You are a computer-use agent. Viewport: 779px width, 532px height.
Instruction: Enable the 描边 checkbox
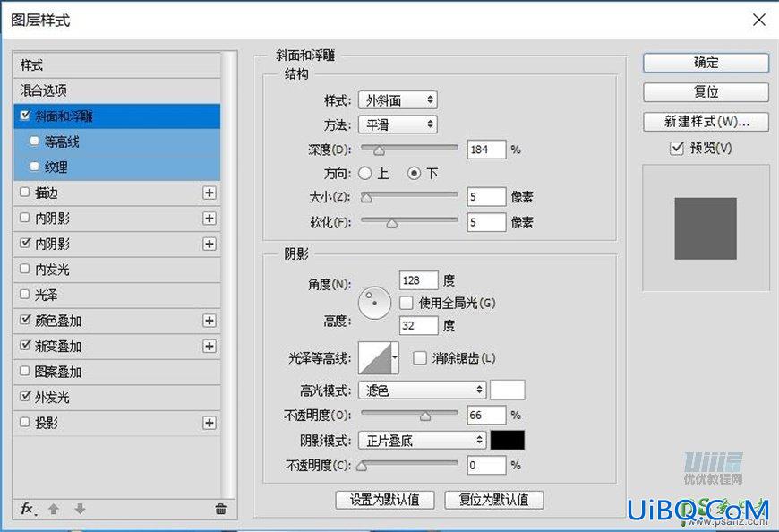[x=24, y=193]
